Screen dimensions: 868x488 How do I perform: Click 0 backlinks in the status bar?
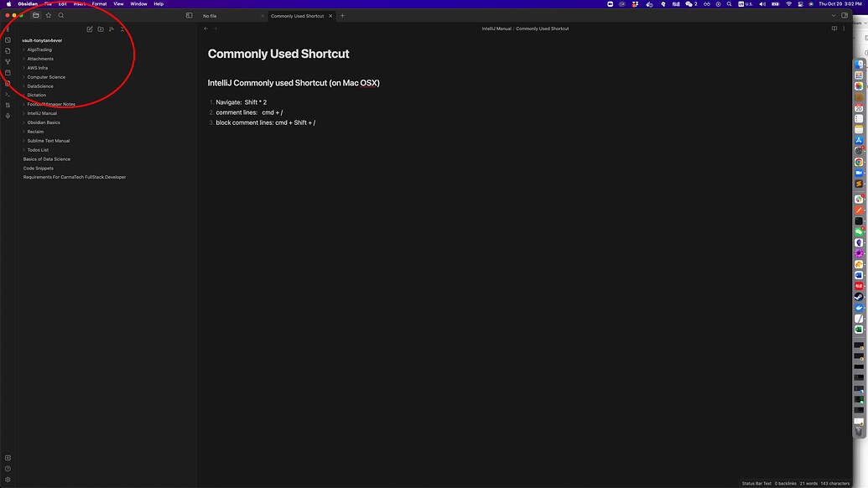[x=784, y=483]
